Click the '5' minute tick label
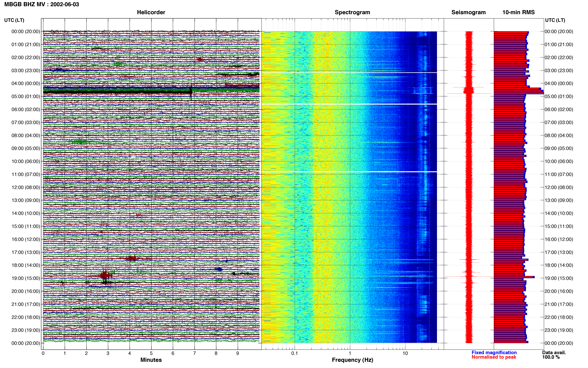 (151, 353)
